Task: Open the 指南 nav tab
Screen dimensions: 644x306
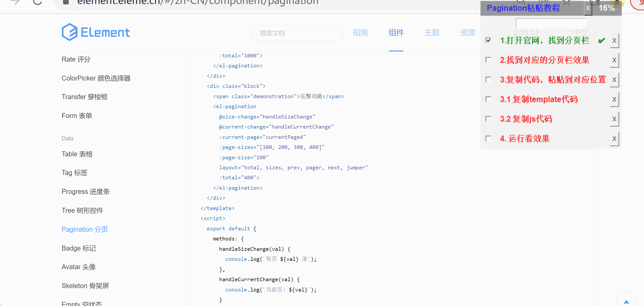Action: pyautogui.click(x=360, y=33)
